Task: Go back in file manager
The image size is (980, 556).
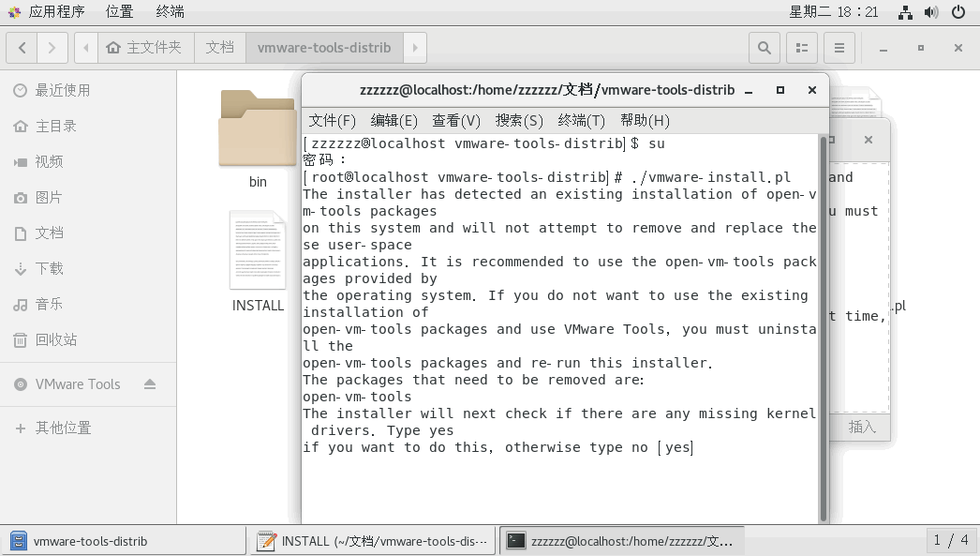Action: (x=22, y=48)
